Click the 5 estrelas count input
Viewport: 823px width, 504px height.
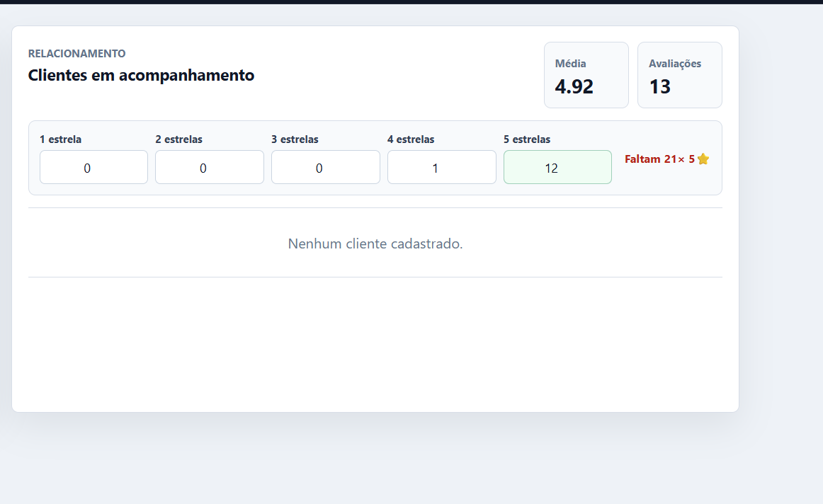click(557, 167)
